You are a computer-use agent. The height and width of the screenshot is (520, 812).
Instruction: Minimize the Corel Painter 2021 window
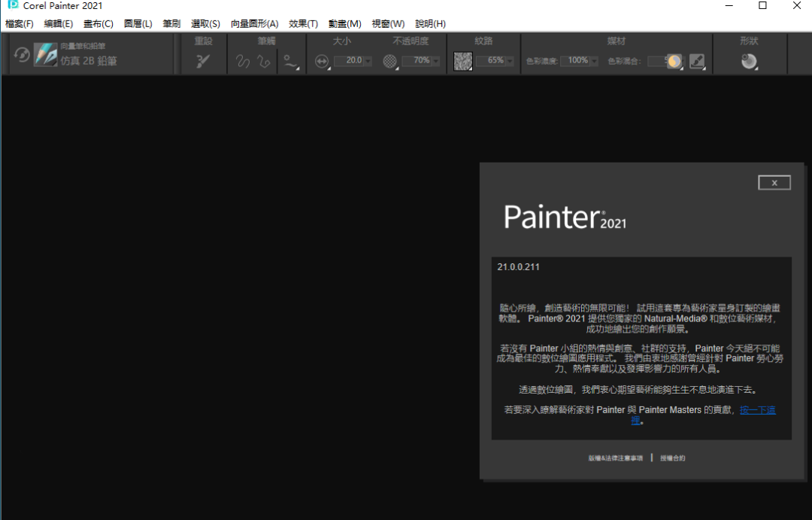click(729, 6)
